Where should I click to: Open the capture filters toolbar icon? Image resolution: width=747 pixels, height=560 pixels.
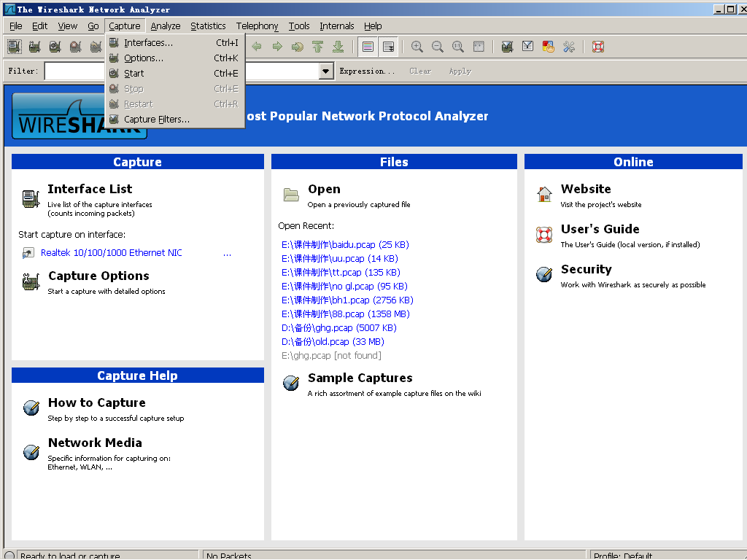click(x=507, y=47)
